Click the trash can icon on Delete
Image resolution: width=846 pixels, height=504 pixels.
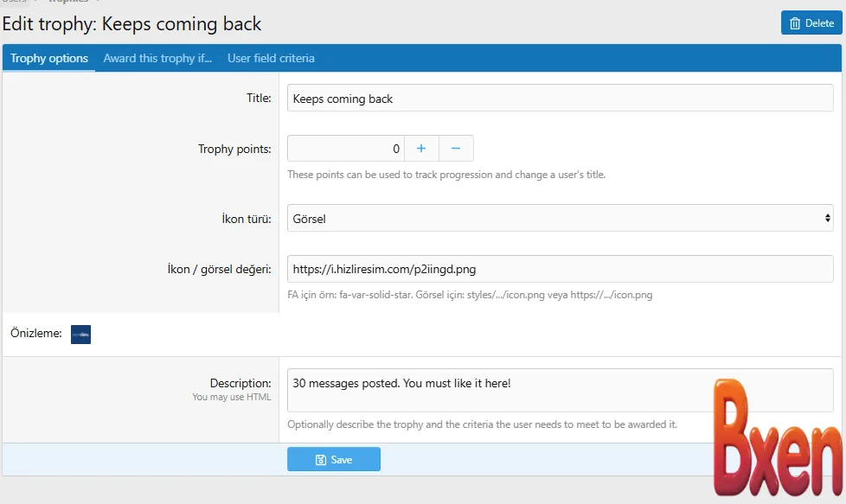pos(795,23)
